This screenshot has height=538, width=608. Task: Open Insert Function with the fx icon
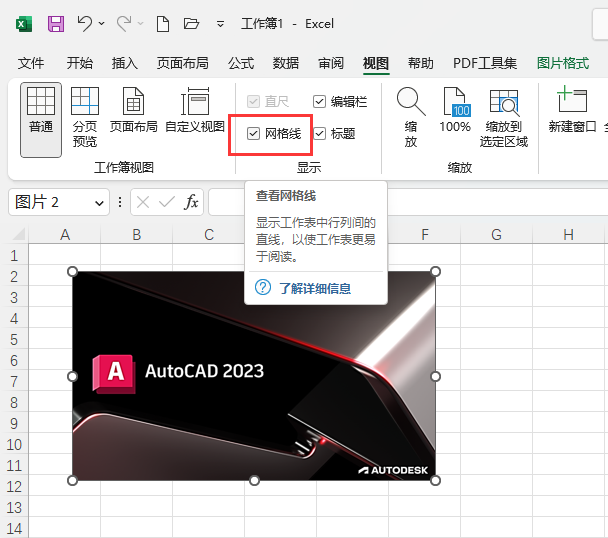coord(191,202)
